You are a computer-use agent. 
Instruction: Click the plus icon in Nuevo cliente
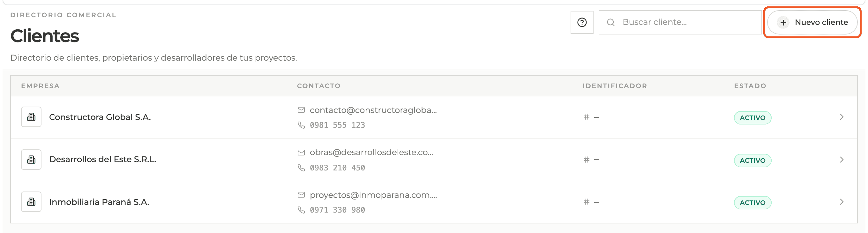coord(783,23)
